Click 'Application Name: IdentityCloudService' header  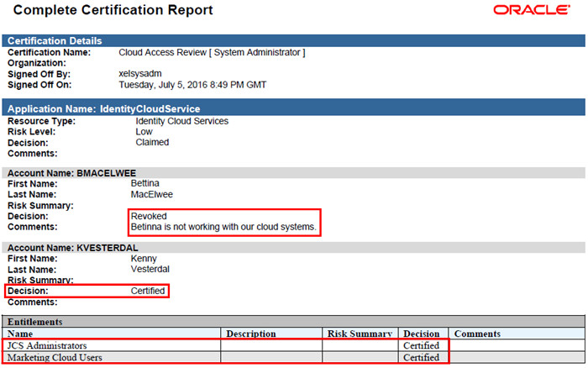pyautogui.click(x=293, y=108)
